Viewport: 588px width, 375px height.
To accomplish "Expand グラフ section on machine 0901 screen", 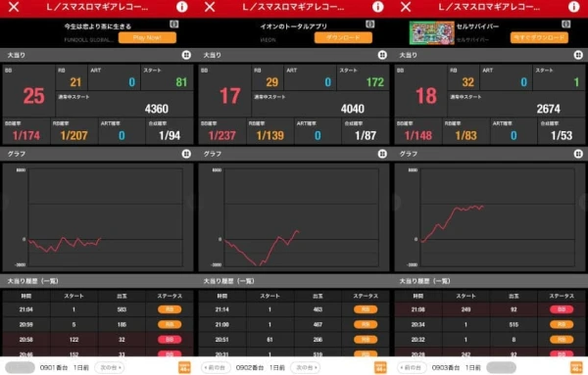I will click(186, 154).
